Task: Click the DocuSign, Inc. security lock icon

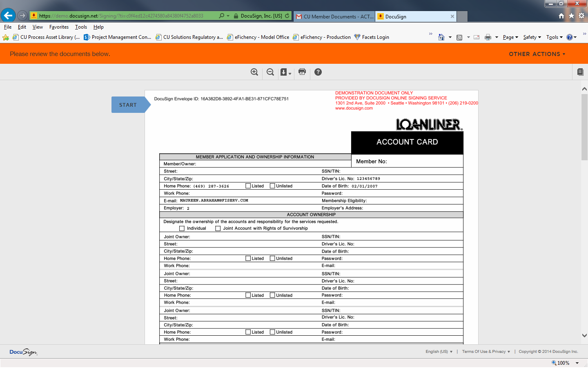Action: tap(236, 16)
